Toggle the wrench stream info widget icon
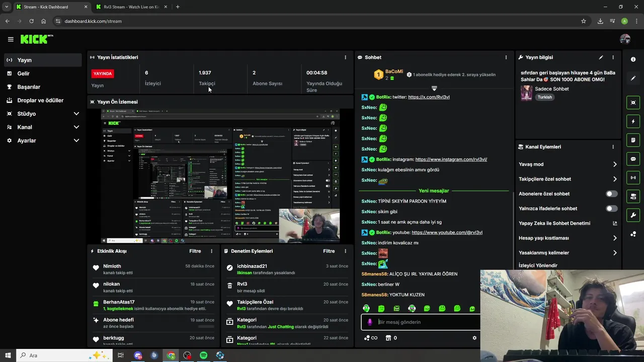This screenshot has width=644, height=362. click(x=633, y=215)
